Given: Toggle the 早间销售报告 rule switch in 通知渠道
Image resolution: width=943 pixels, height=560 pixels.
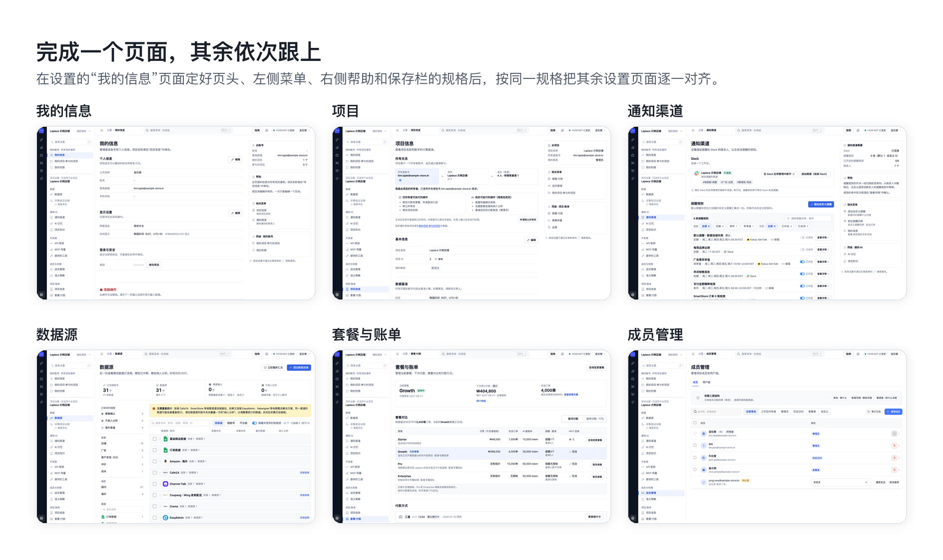Looking at the screenshot, I should point(802,274).
